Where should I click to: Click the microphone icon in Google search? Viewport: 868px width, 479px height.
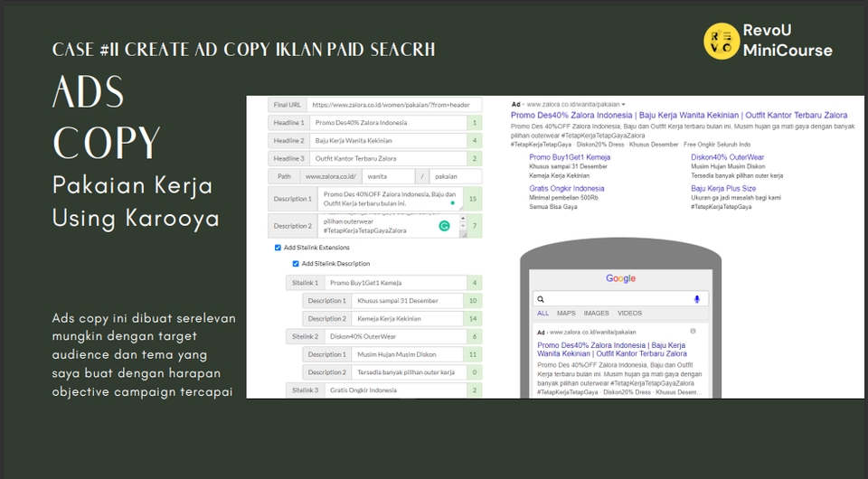click(x=696, y=299)
